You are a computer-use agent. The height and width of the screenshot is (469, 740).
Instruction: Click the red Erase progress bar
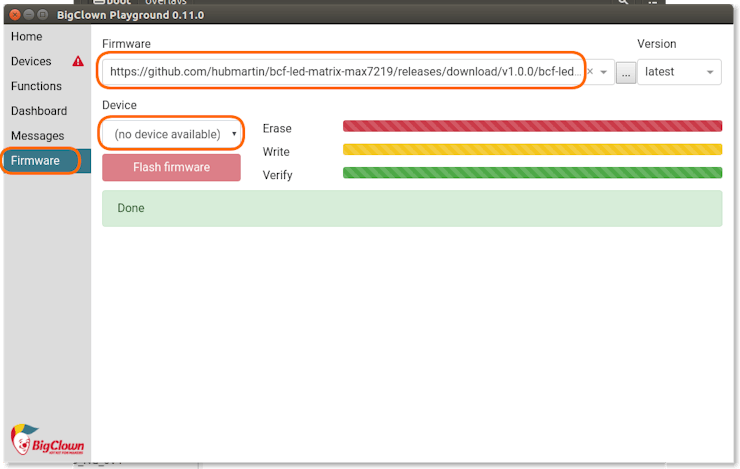532,126
